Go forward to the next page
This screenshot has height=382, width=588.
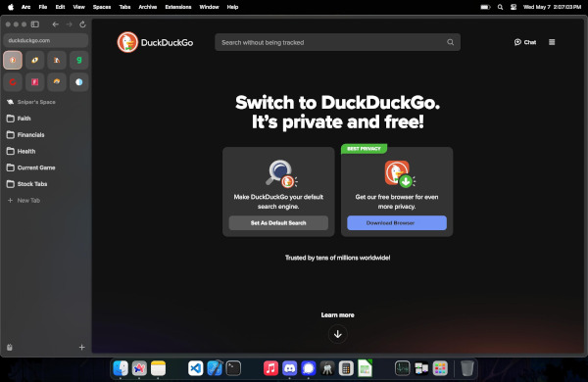[69, 24]
